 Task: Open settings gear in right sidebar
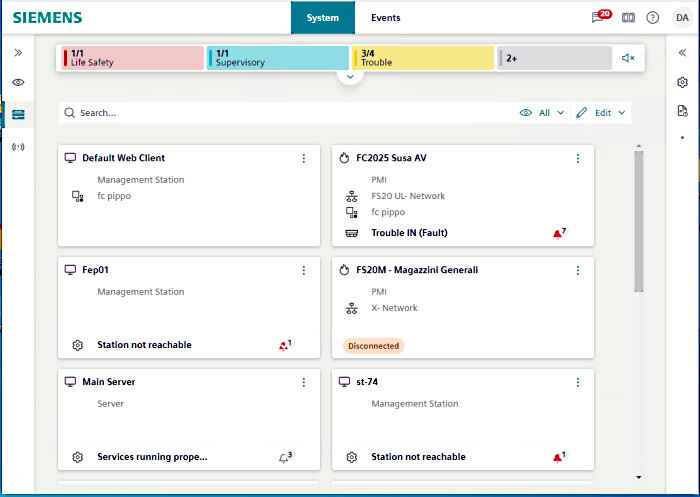[682, 82]
